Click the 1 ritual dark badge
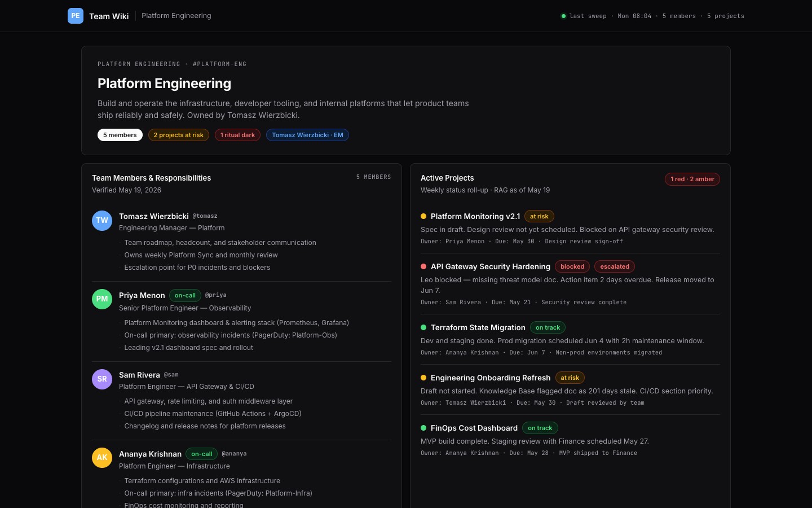This screenshot has width=812, height=508. [237, 135]
